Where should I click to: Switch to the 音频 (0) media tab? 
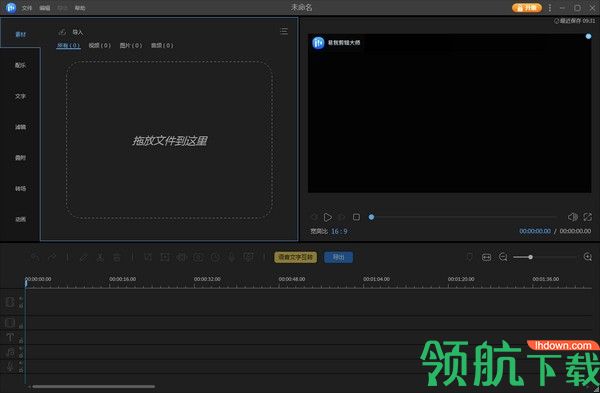click(x=162, y=46)
